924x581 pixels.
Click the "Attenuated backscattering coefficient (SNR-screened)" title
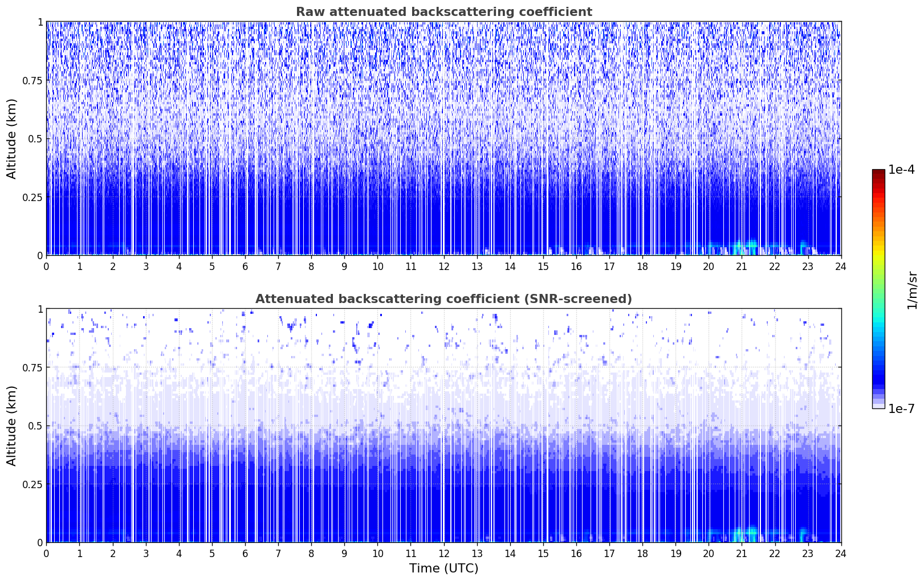tap(443, 299)
